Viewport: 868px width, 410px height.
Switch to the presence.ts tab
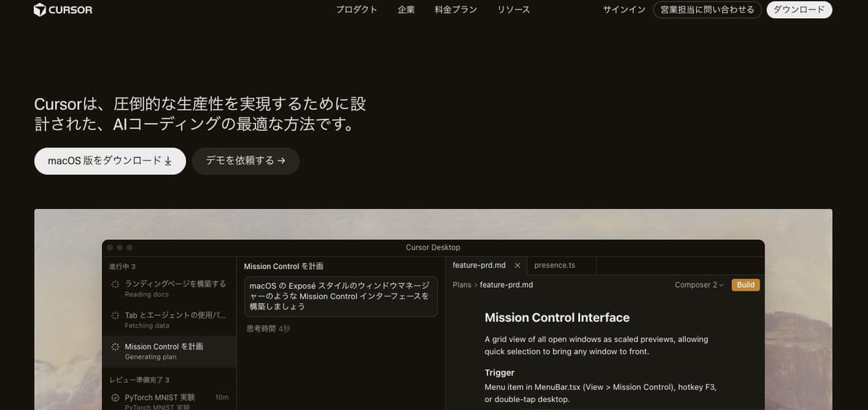point(555,265)
